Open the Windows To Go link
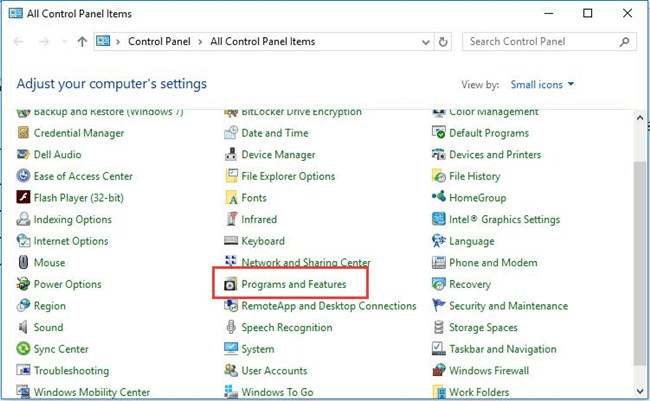Viewport: 650px width, 401px height. [277, 392]
